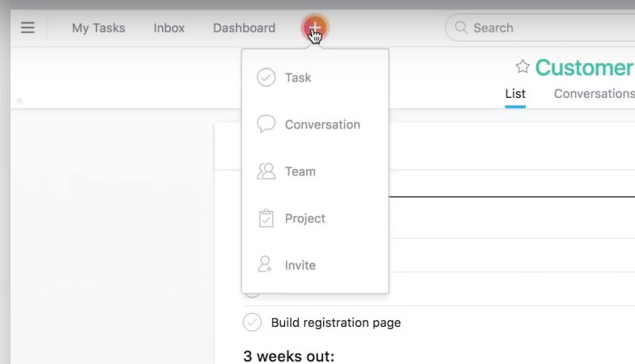Click the Customer project title
This screenshot has height=364, width=635.
pos(585,68)
